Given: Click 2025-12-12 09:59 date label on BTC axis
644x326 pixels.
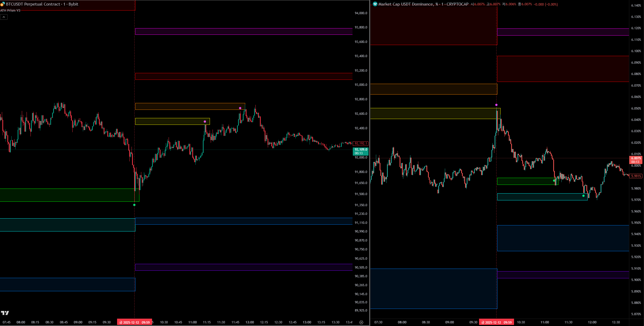Looking at the screenshot, I should point(134,322).
